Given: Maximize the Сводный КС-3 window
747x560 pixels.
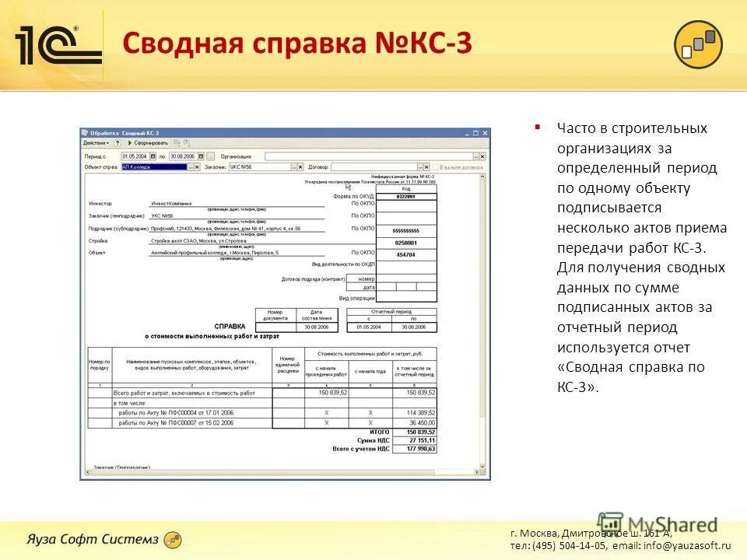Looking at the screenshot, I should (x=475, y=133).
